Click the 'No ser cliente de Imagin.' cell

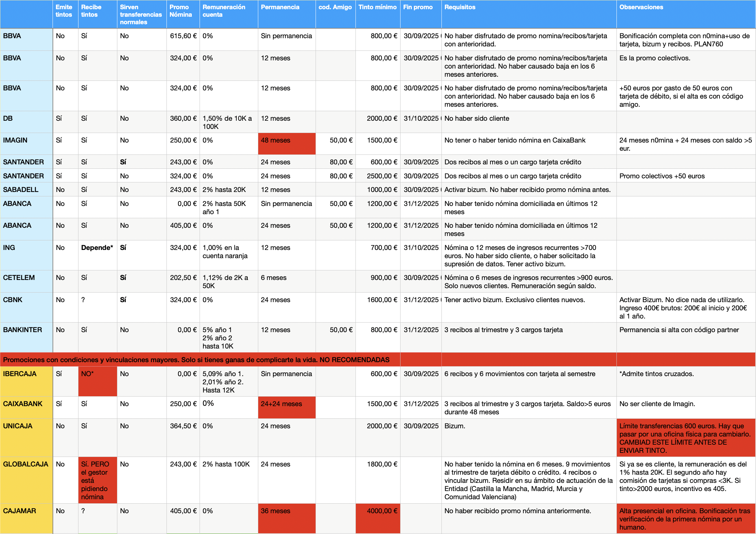(686, 407)
